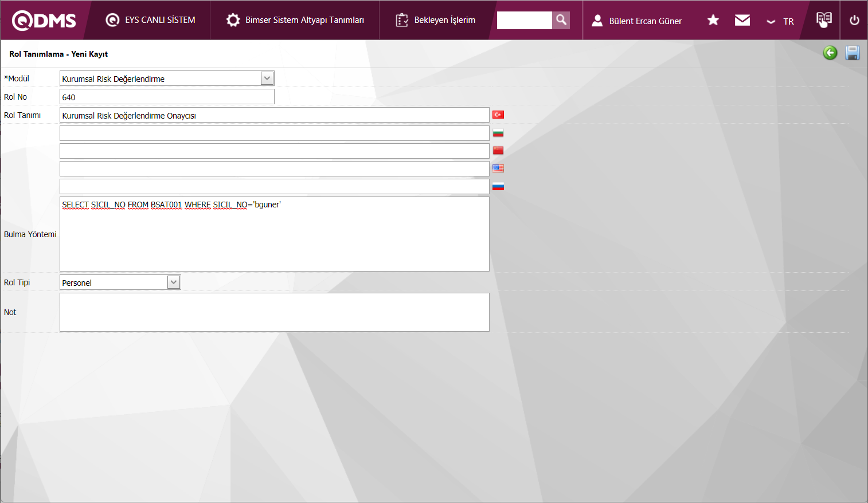
Task: Open the TR language dropdown
Action: coord(780,21)
